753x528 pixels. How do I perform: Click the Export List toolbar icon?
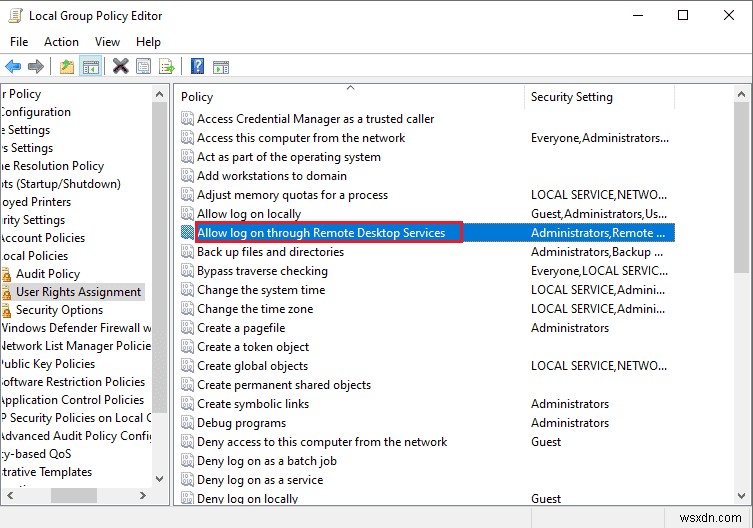166,67
